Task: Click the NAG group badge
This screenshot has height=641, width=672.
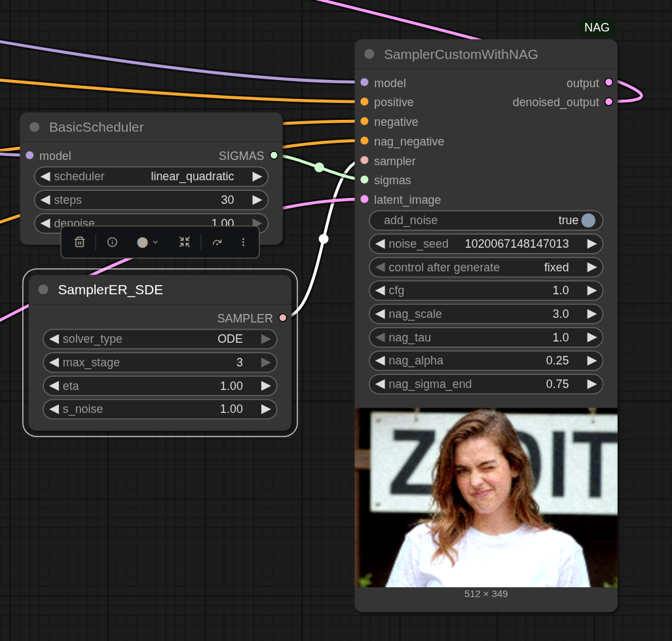Action: 597,28
